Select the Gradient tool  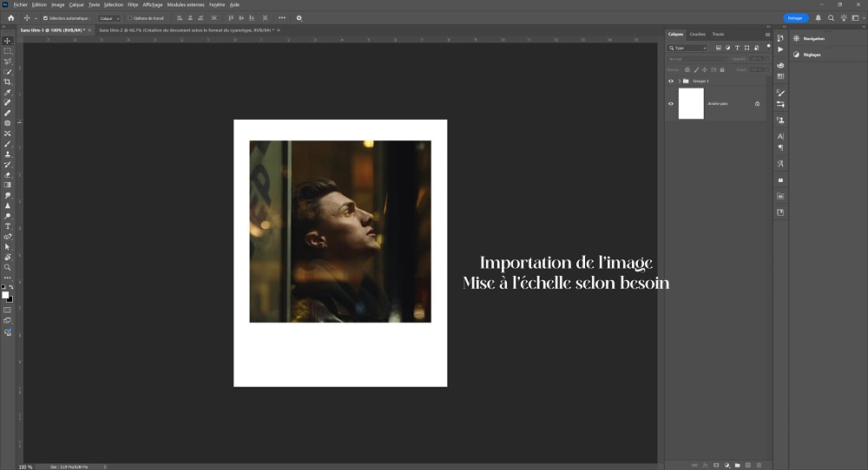(8, 185)
